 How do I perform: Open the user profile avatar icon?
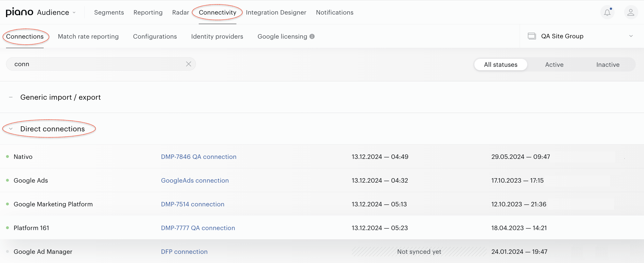(631, 13)
